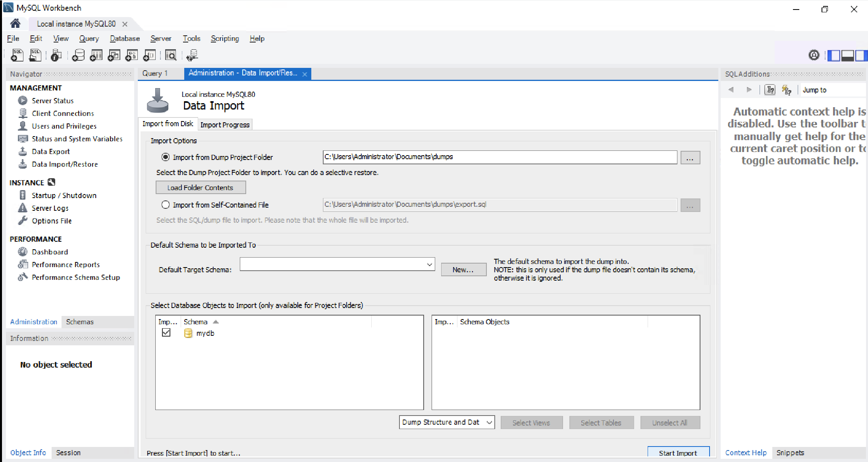Open a new SQL tab from toolbar
Viewport: 868px width, 462px height.
[17, 55]
